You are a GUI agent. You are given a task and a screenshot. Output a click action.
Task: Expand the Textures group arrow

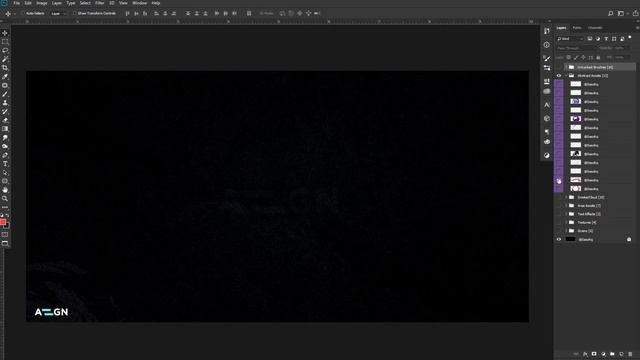566,222
